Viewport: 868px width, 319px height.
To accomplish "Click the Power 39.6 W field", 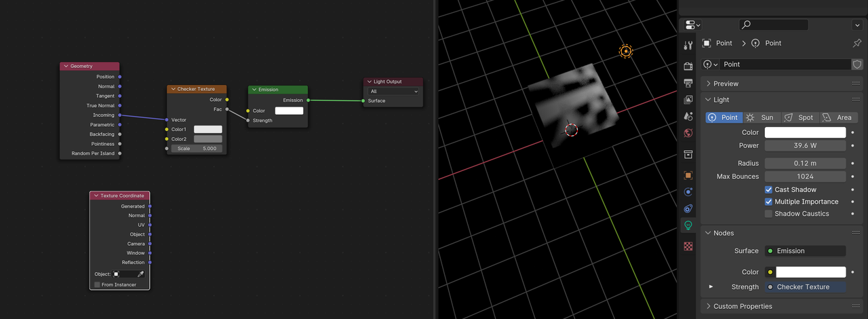I will tap(805, 146).
